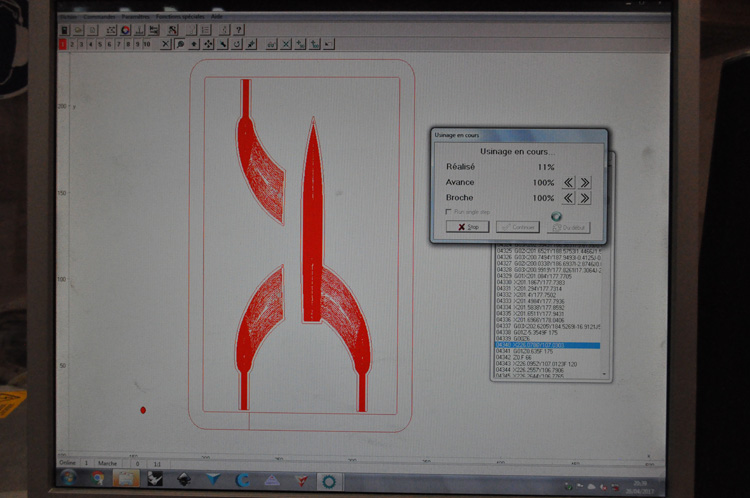Click the Continuer button
The height and width of the screenshot is (498, 750).
[x=518, y=227]
